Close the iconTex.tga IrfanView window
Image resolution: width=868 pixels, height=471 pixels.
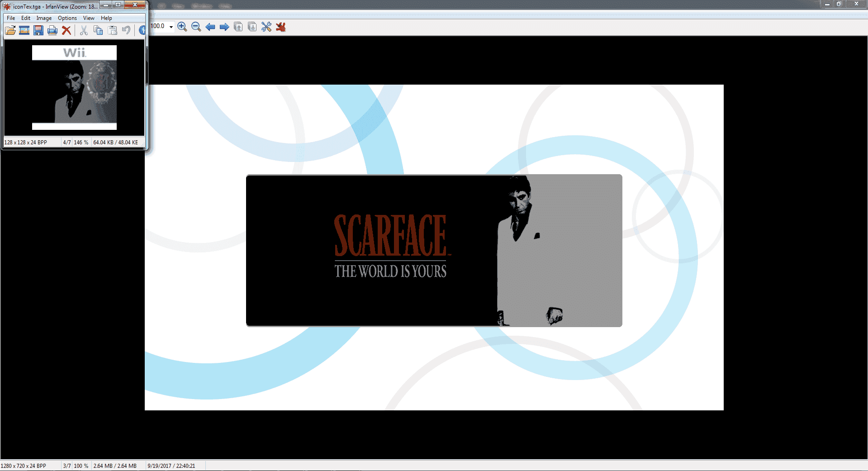135,5
